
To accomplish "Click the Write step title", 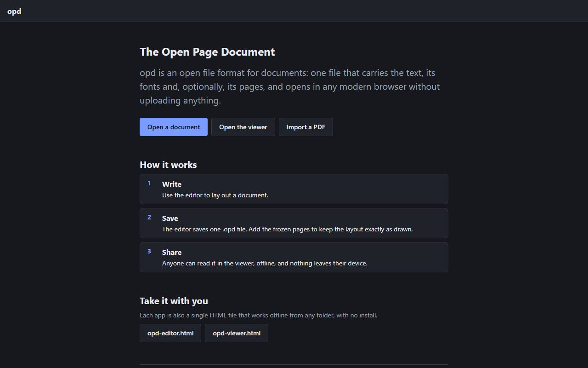I will pyautogui.click(x=172, y=184).
